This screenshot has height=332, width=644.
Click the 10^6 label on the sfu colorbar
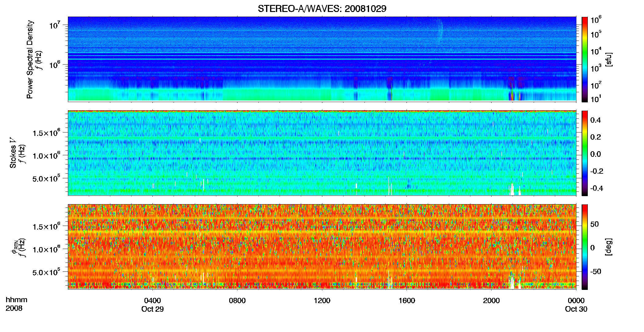pyautogui.click(x=596, y=20)
